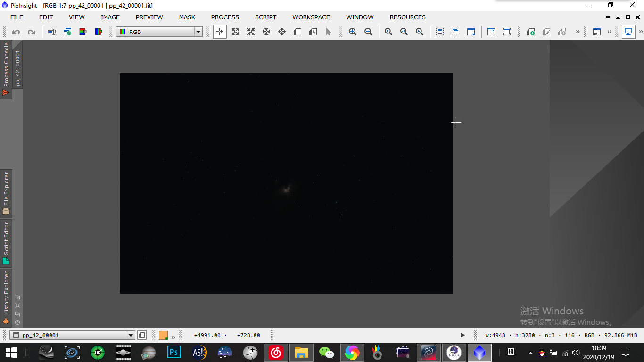
Task: Open the pp_42_00001 view selector dropdown
Action: tap(73, 335)
